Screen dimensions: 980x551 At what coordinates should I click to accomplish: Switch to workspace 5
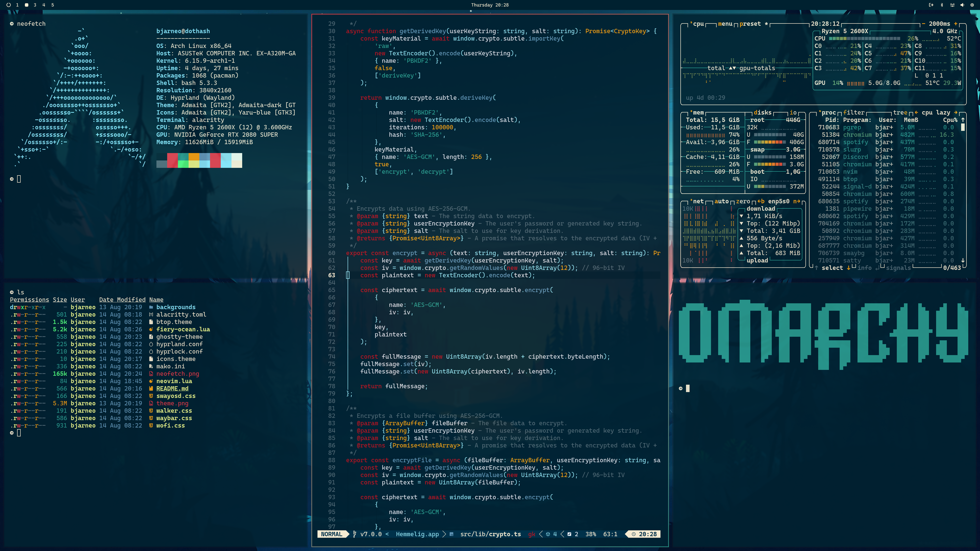tap(53, 5)
